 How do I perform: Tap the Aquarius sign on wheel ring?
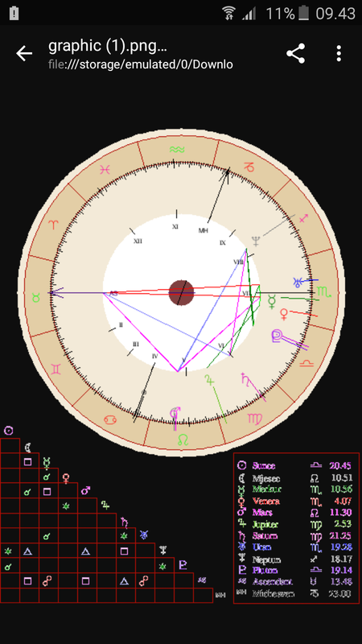[176, 149]
